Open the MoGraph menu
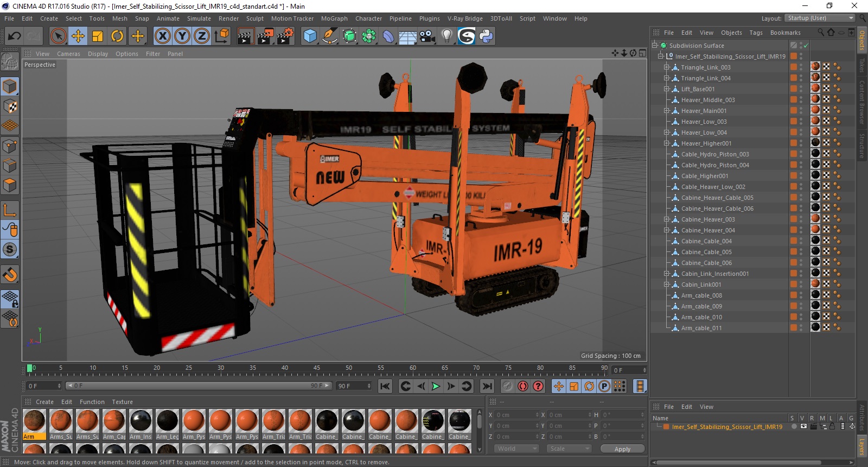This screenshot has width=868, height=467. click(x=334, y=18)
